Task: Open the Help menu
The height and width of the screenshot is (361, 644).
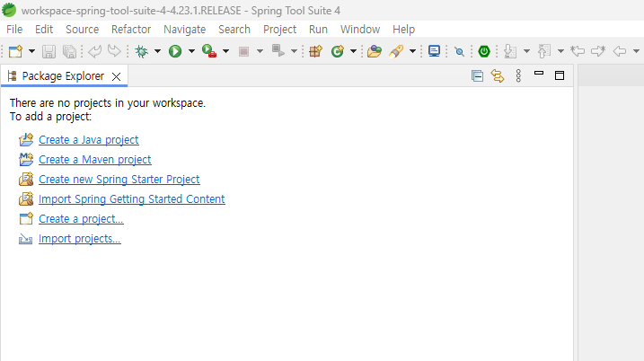Action: coord(403,30)
